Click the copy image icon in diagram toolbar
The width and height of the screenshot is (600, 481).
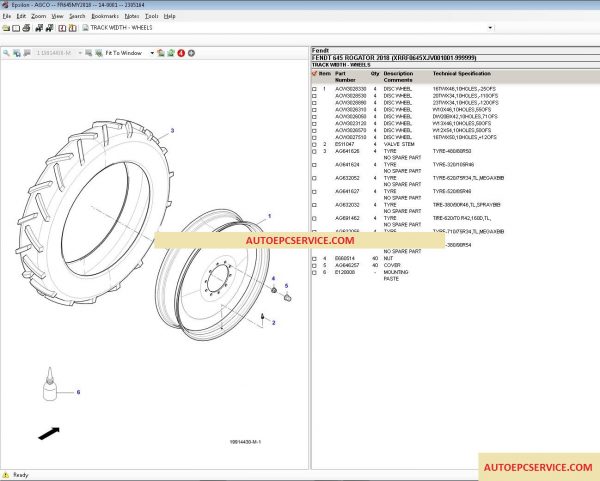coord(17,53)
